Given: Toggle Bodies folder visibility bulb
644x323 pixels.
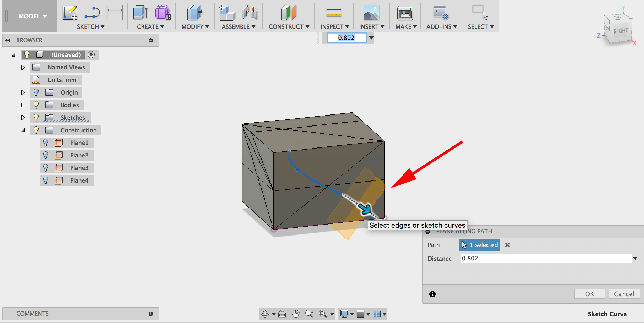Looking at the screenshot, I should tap(36, 105).
